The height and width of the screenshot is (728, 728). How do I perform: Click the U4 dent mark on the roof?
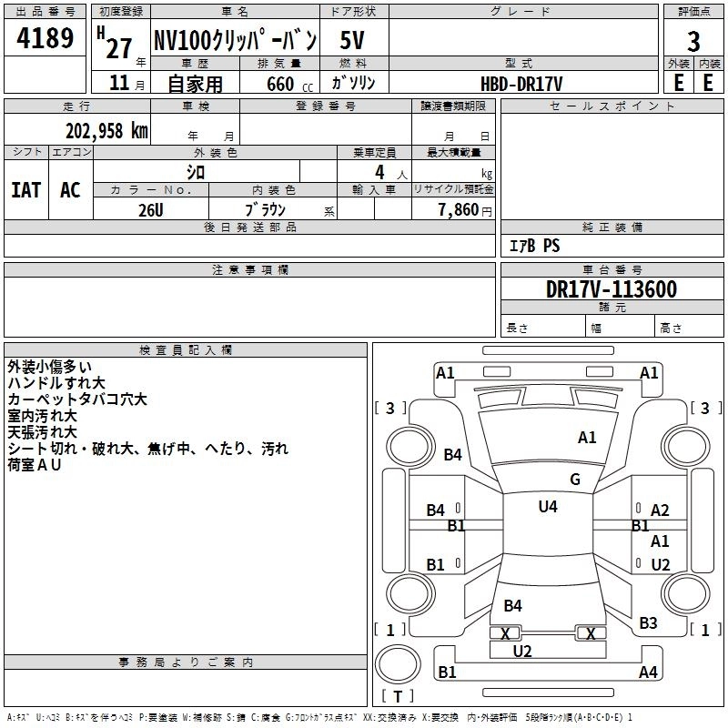(548, 507)
